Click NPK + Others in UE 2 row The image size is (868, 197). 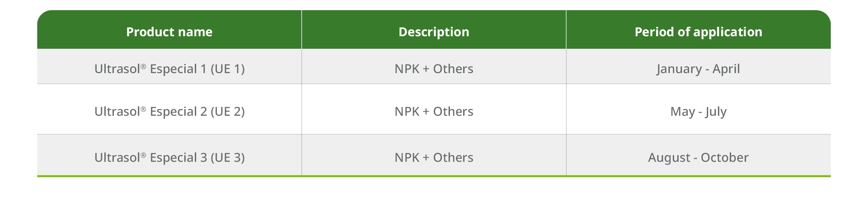(434, 111)
